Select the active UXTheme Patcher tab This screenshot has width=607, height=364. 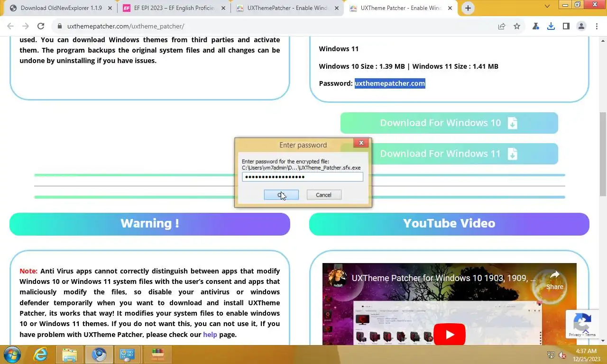[400, 8]
